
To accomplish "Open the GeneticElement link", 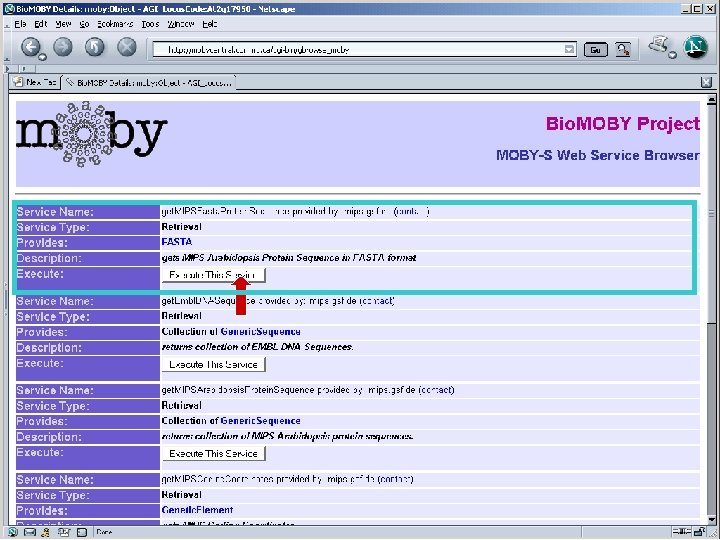I will tap(197, 510).
